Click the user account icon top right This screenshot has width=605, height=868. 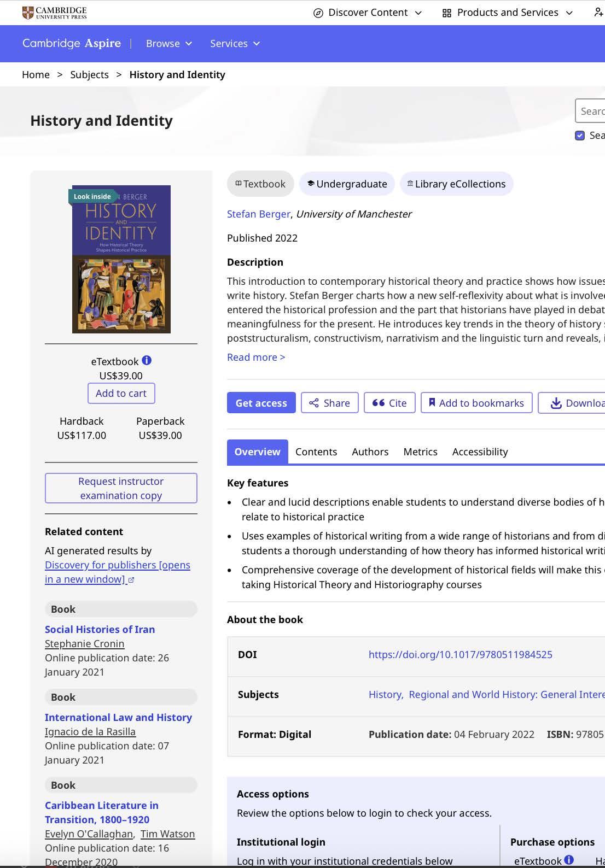click(x=599, y=13)
